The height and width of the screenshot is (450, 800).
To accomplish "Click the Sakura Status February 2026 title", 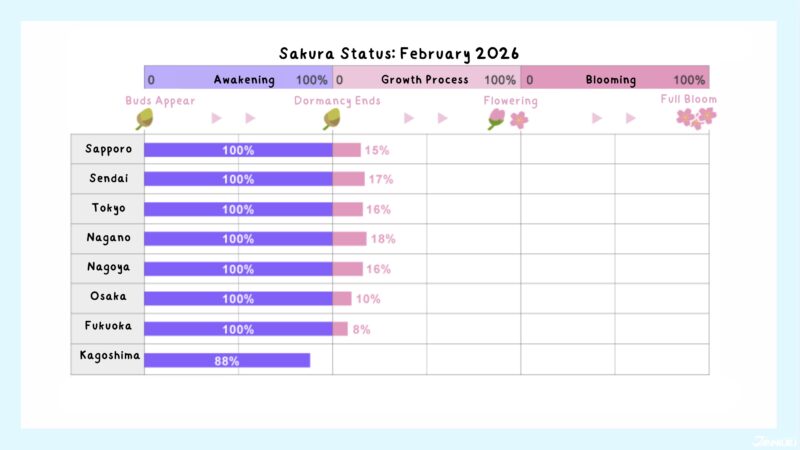I will coord(399,52).
